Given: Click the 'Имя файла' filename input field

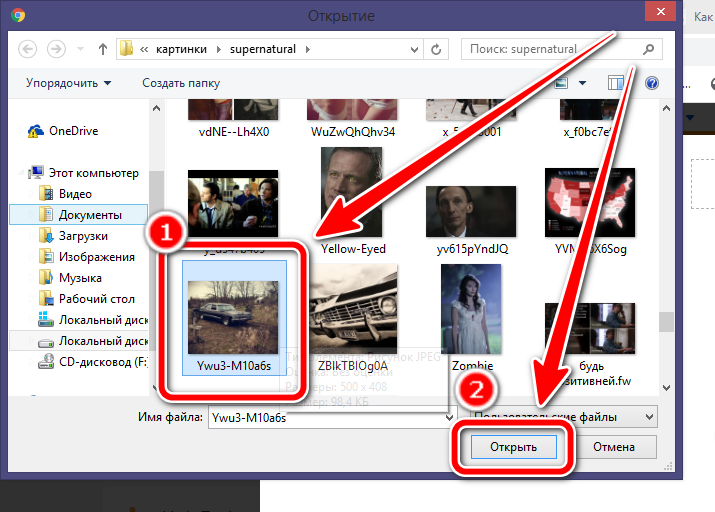Looking at the screenshot, I should pyautogui.click(x=332, y=417).
